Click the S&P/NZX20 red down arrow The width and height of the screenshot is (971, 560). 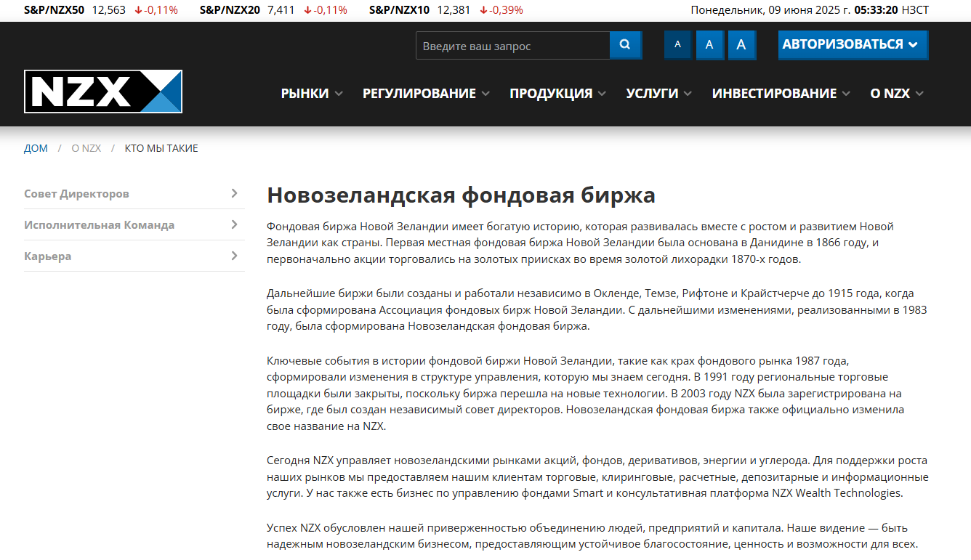307,10
